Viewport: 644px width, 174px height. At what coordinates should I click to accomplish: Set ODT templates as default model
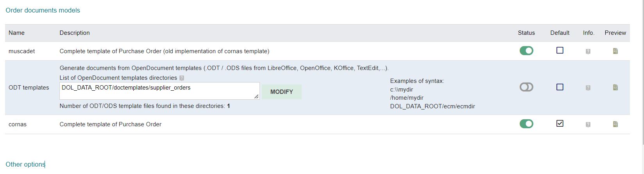(x=560, y=87)
